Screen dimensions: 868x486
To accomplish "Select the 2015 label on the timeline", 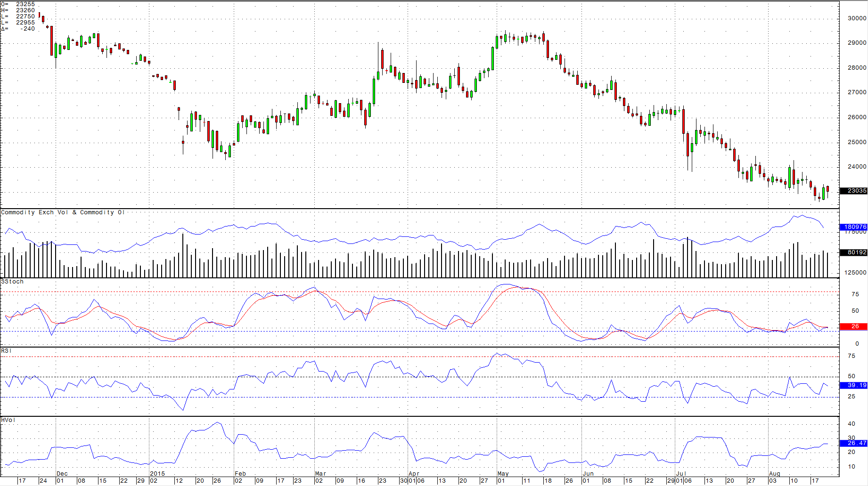I will 156,474.
